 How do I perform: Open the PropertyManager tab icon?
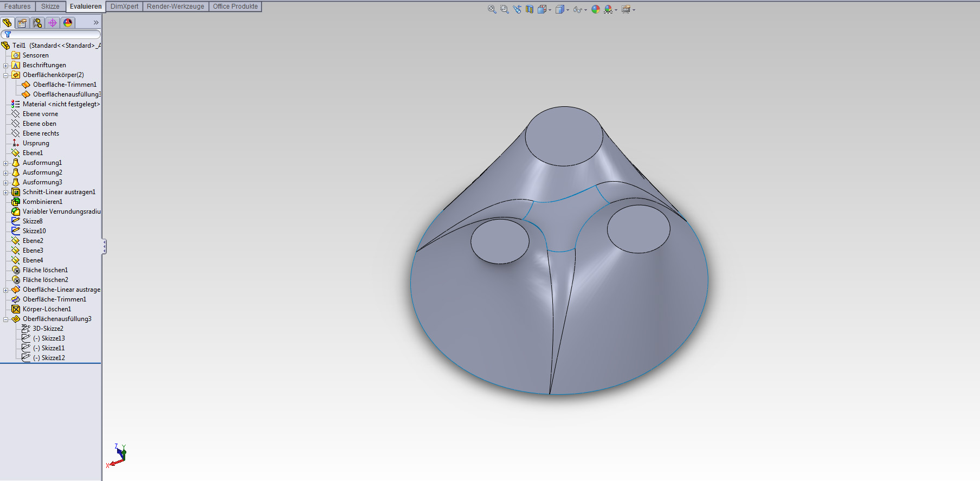click(22, 23)
